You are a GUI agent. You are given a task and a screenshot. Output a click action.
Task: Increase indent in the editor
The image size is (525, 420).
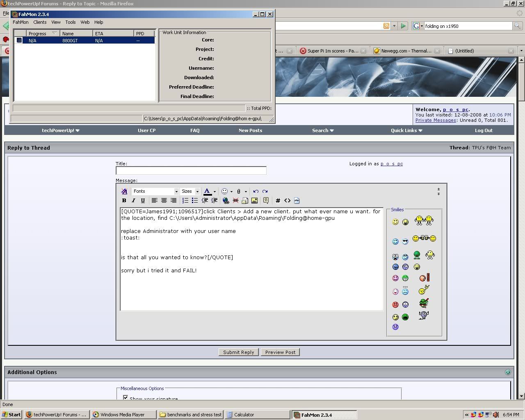[x=214, y=201]
